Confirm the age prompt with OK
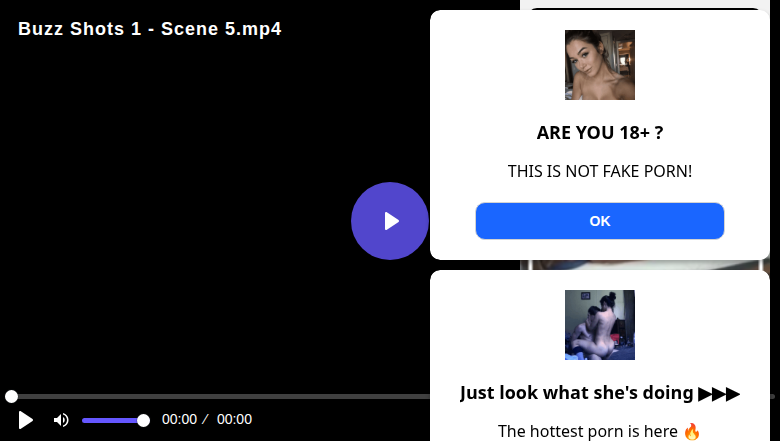780x441 pixels. [x=599, y=221]
